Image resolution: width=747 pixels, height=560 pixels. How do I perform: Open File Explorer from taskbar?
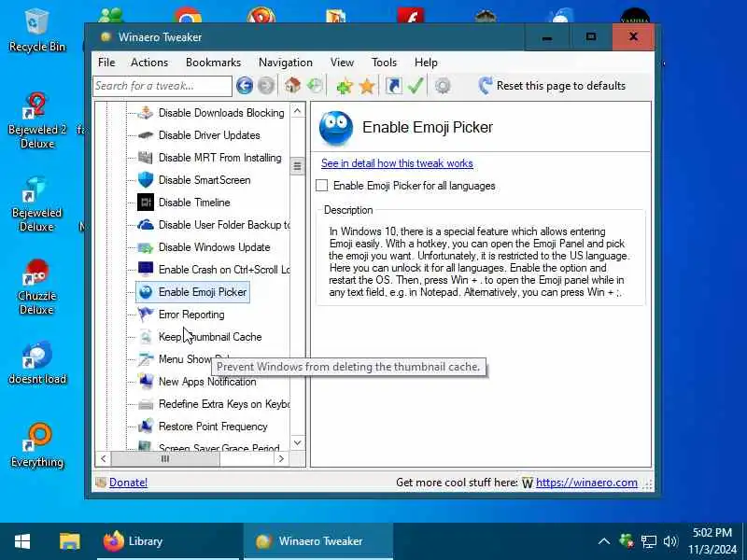pos(69,541)
